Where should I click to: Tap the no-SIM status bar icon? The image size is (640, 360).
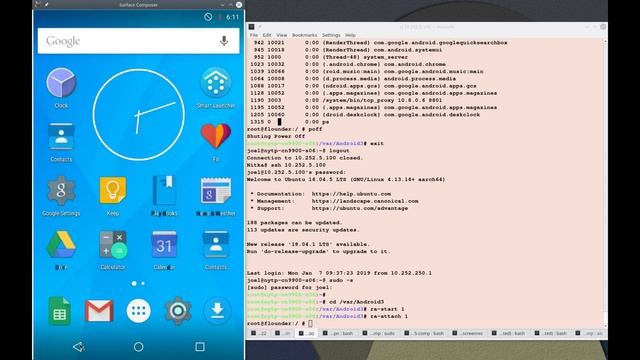pos(208,17)
